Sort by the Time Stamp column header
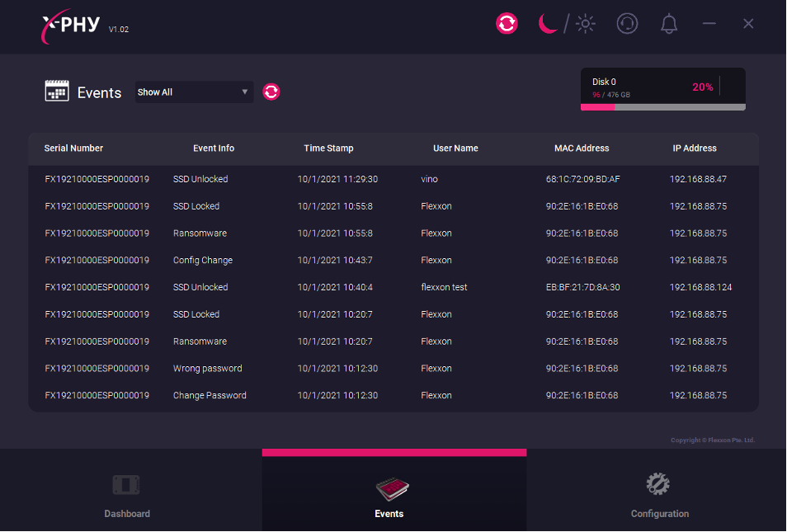 pos(328,148)
